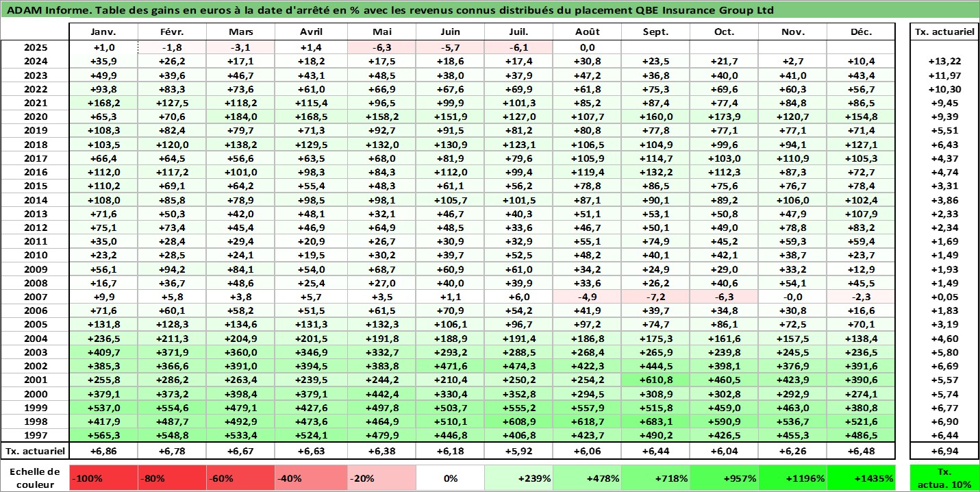The width and height of the screenshot is (980, 492).
Task: Click the 2025 year row label
Action: point(35,48)
